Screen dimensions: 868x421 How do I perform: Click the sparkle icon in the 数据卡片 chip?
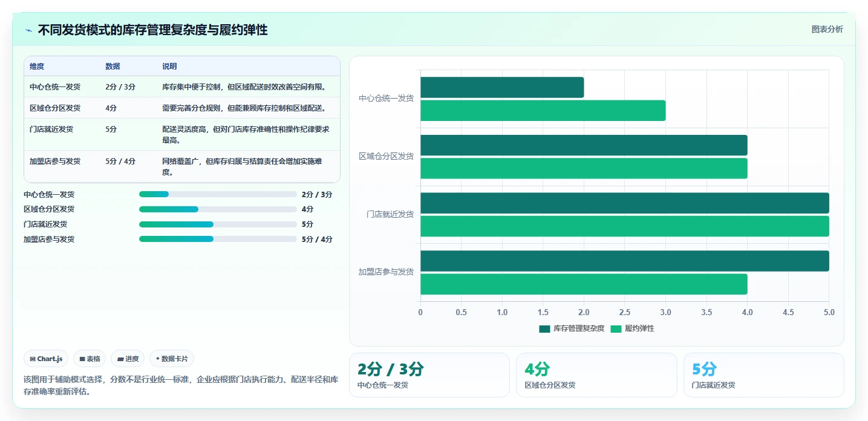[x=158, y=359]
